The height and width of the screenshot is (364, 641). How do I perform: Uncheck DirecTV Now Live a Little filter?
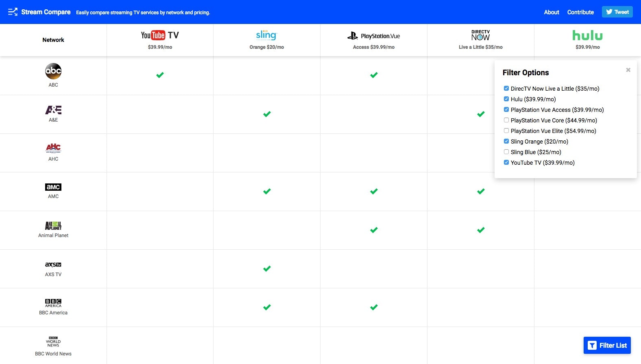[x=506, y=88]
